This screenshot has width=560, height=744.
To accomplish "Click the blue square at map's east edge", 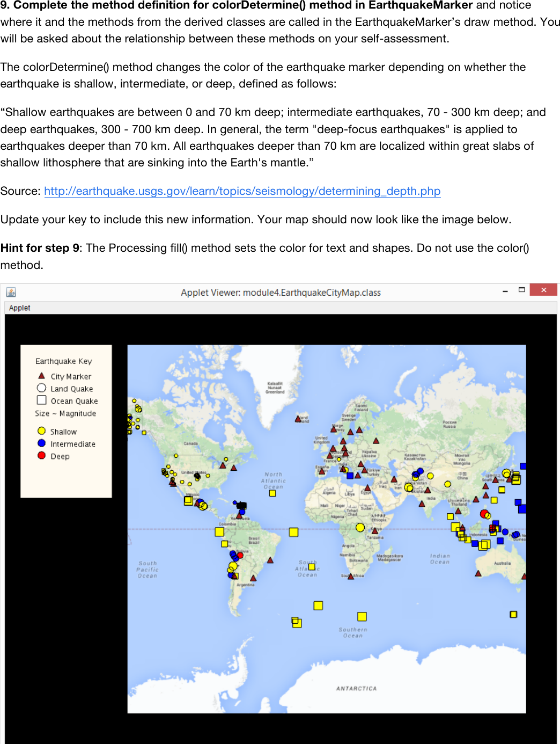I will point(522,508).
